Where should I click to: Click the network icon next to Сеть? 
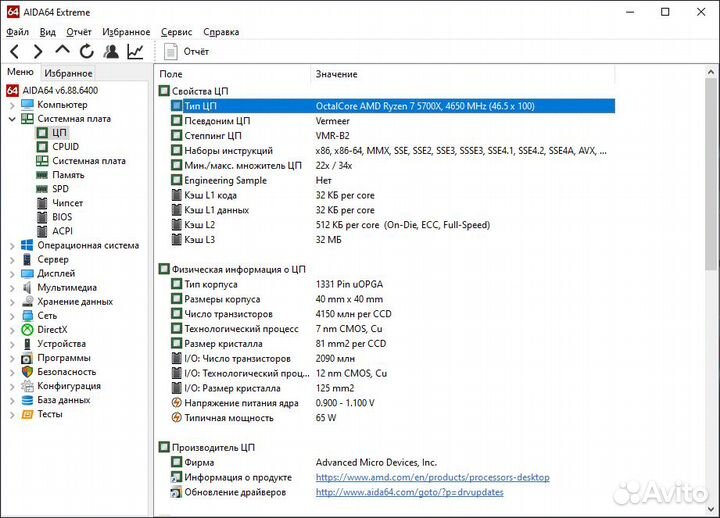[x=28, y=315]
